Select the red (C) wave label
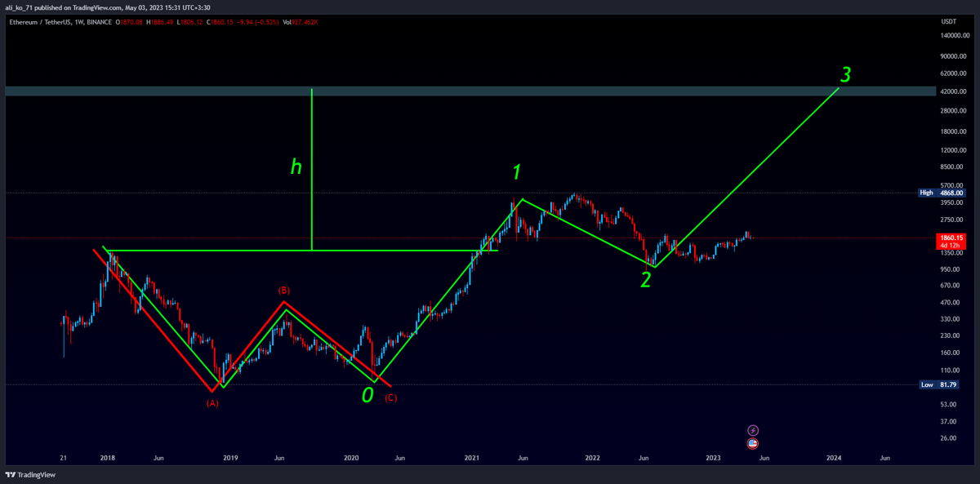 click(391, 397)
